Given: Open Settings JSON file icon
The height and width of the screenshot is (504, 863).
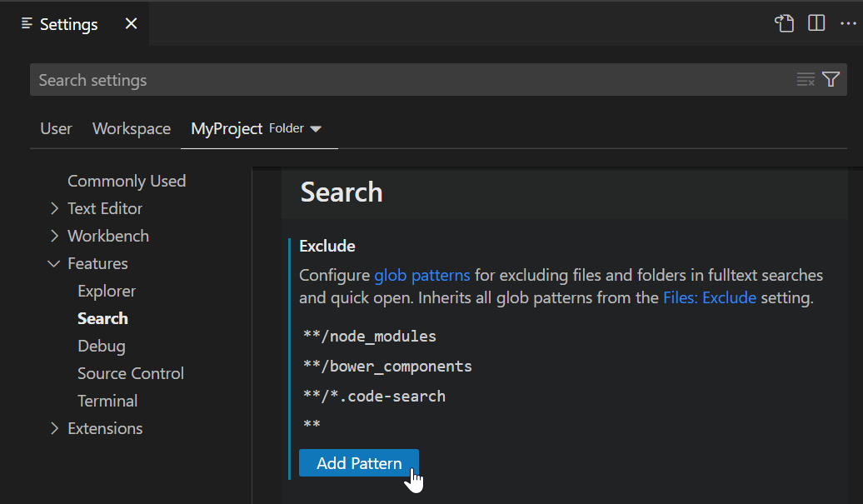Looking at the screenshot, I should click(x=785, y=23).
